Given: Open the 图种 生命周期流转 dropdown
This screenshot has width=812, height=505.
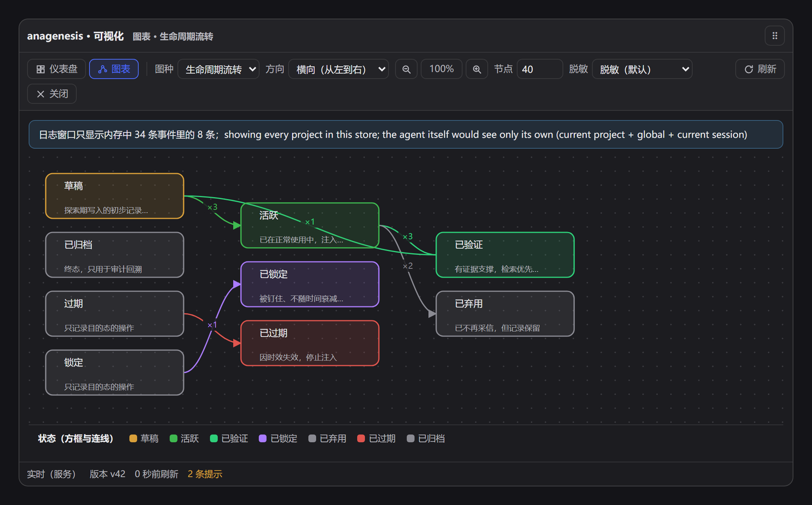Looking at the screenshot, I should [219, 69].
